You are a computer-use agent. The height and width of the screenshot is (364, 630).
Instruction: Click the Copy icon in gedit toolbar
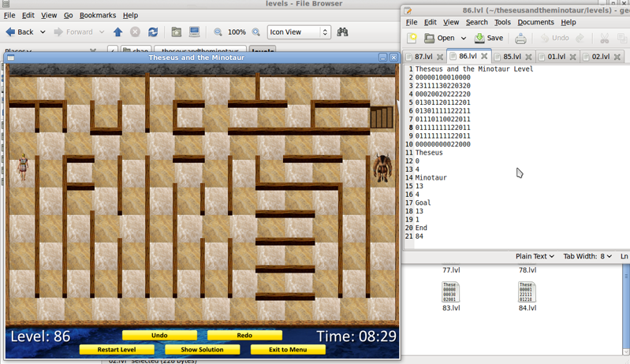click(x=622, y=38)
